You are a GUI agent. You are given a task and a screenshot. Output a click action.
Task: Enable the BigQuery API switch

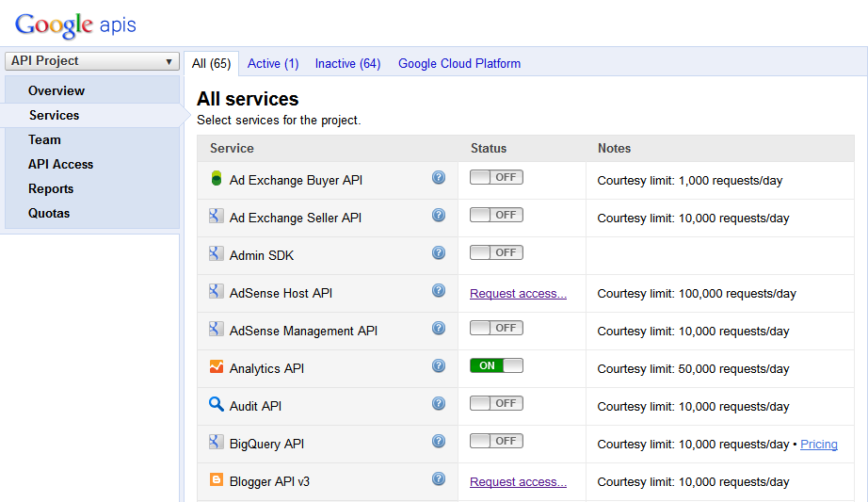496,441
